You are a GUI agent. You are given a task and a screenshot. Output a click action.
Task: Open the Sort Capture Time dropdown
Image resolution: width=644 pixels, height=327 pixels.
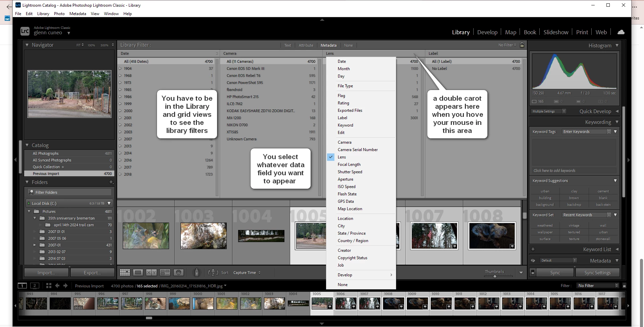point(247,273)
